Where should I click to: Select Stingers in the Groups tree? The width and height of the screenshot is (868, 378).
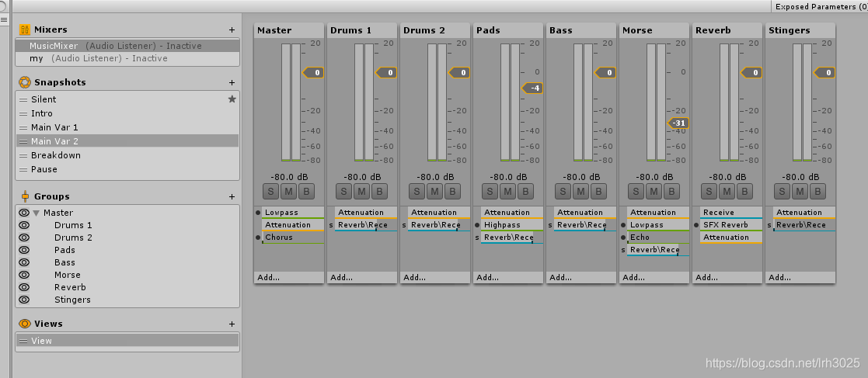(72, 300)
